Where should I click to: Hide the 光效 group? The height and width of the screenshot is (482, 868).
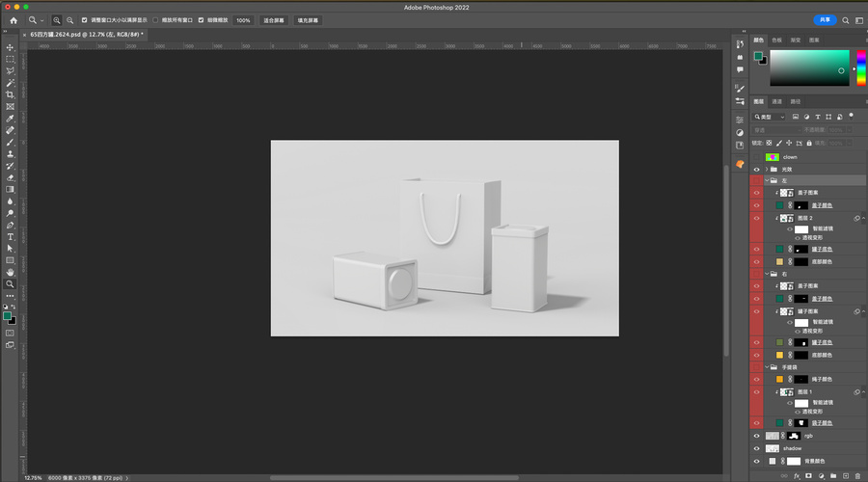coord(757,170)
